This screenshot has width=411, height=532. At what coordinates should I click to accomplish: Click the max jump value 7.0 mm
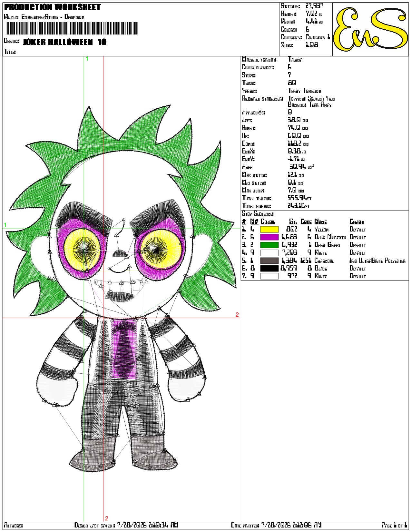pos(296,190)
